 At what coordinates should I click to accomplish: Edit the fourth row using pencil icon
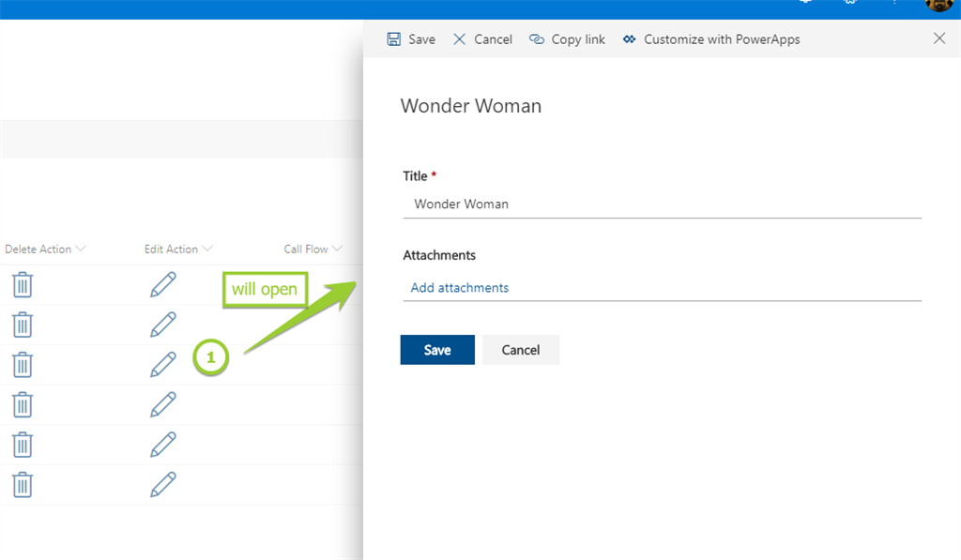pyautogui.click(x=163, y=404)
